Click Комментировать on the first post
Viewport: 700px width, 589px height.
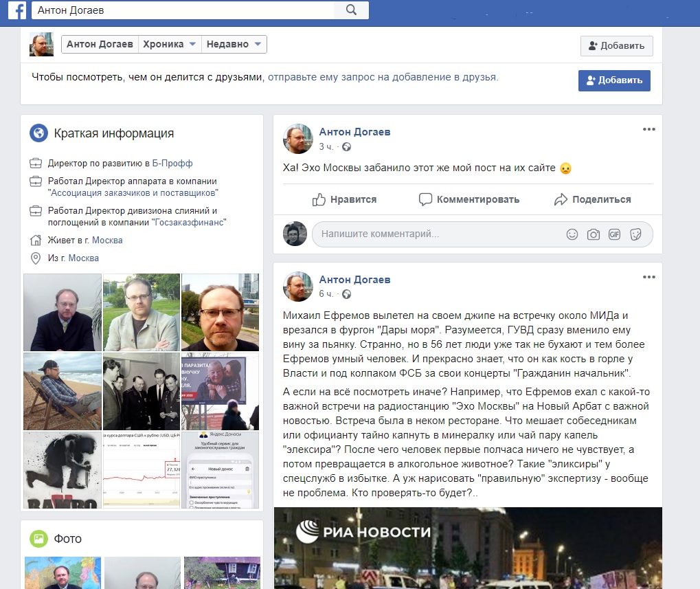pos(469,199)
